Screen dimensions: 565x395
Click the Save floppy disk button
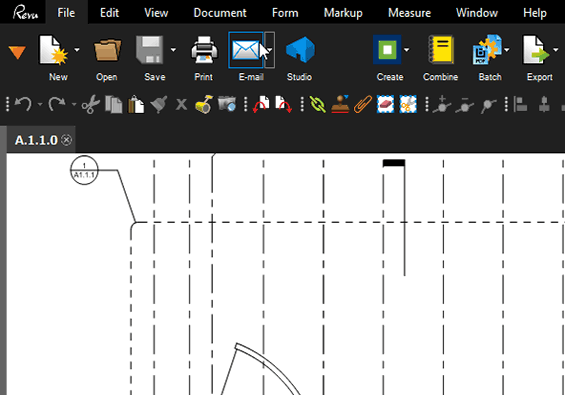(x=150, y=50)
